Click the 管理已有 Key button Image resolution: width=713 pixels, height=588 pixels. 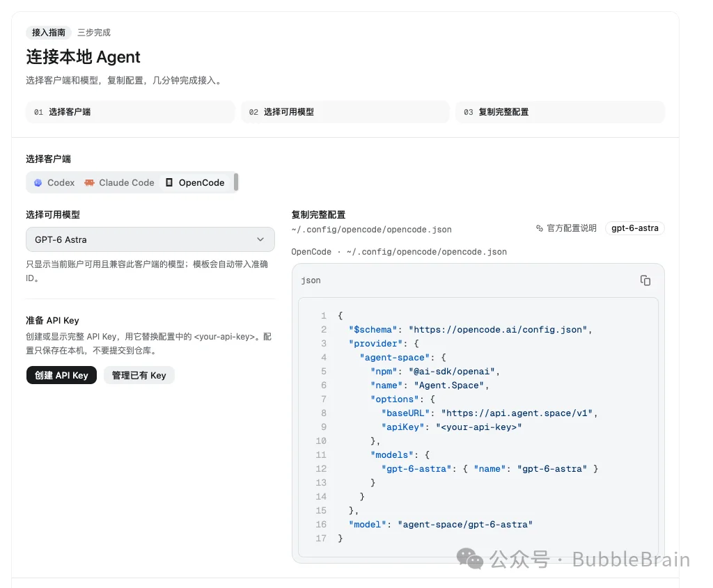pyautogui.click(x=139, y=375)
